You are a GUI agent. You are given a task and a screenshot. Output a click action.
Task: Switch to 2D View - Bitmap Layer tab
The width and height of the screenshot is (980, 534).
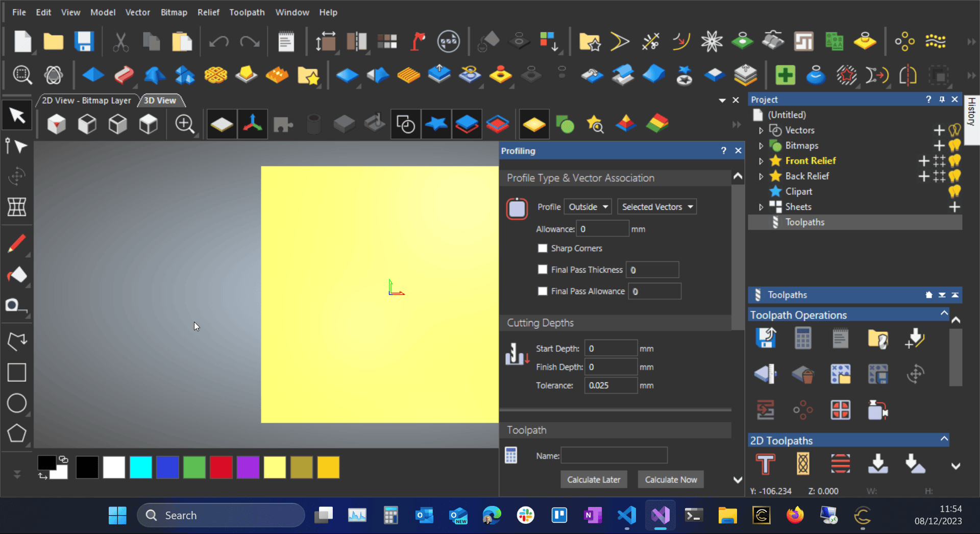point(86,101)
